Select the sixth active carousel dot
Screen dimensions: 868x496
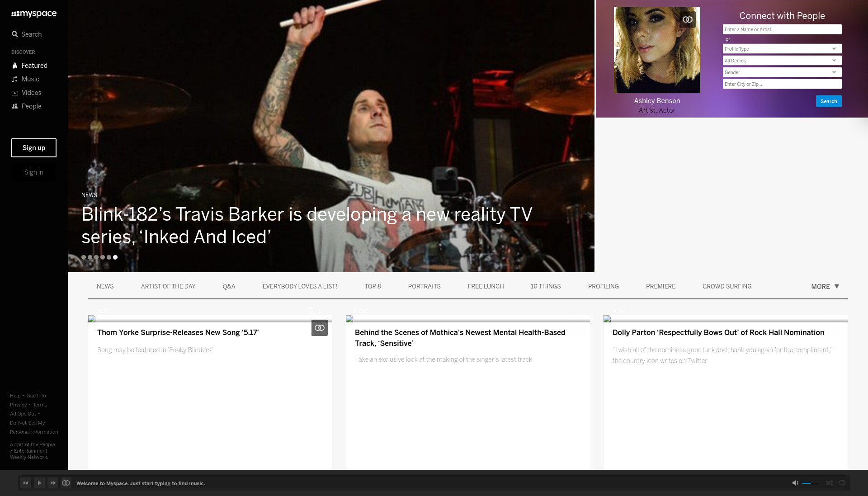[115, 257]
